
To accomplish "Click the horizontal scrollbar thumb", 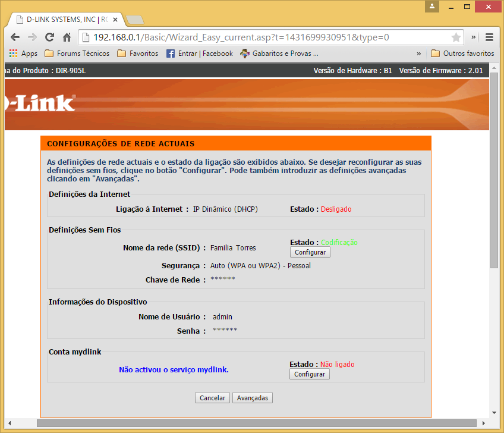I will [257, 423].
